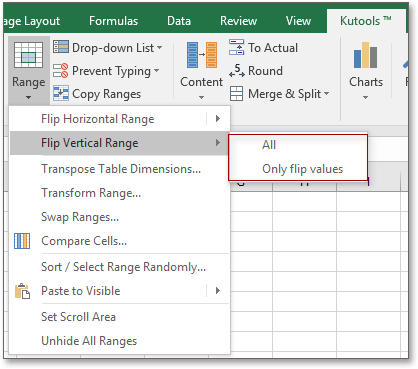This screenshot has width=418, height=369.
Task: Open the Data tab
Action: pyautogui.click(x=179, y=21)
